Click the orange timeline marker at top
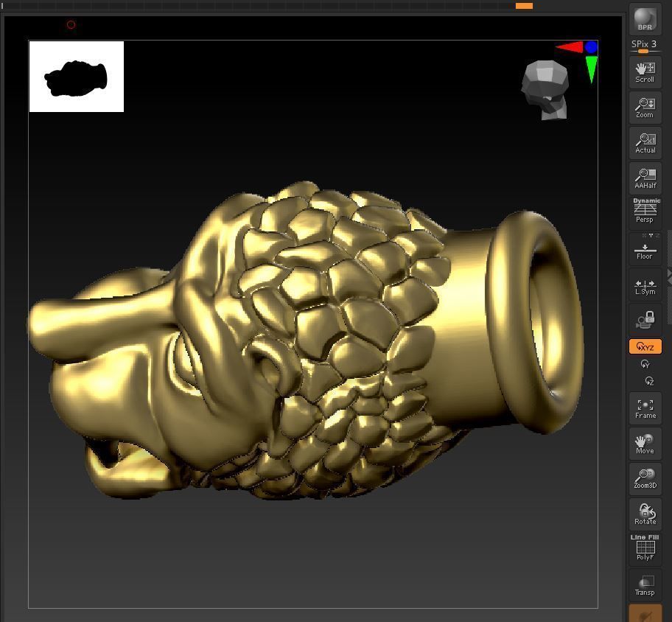Screen dimensions: 672x622 [x=524, y=6]
